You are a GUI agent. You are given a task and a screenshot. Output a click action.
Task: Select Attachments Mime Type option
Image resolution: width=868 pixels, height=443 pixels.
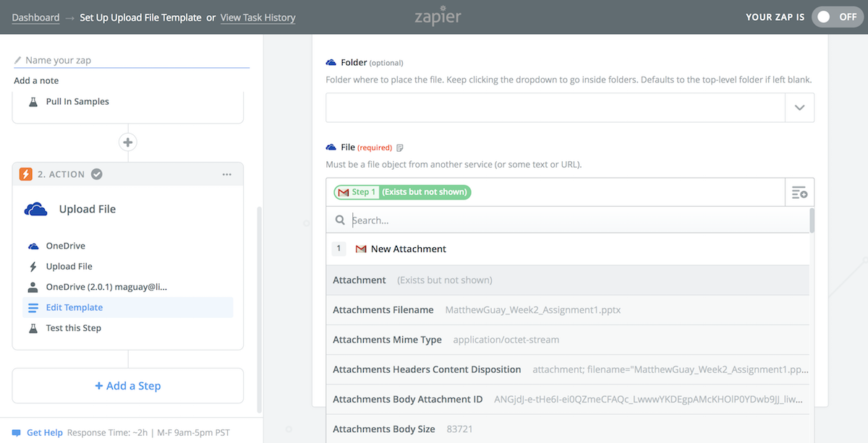(x=568, y=340)
